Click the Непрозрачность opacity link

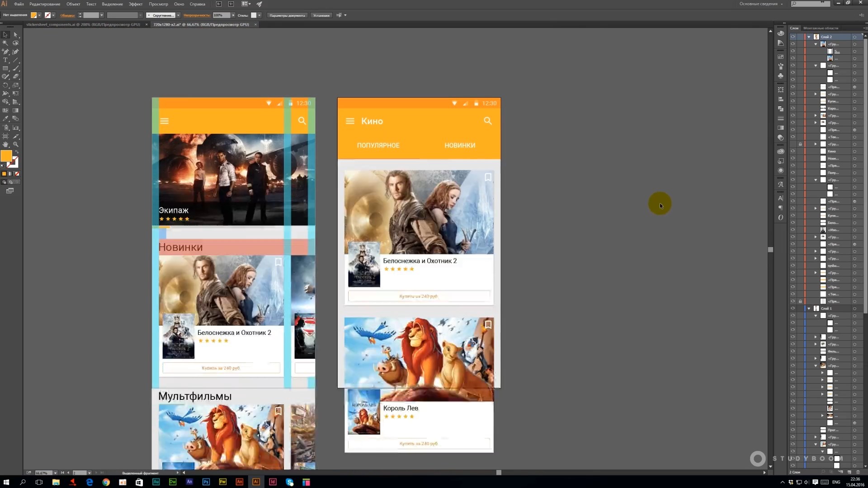coord(197,15)
